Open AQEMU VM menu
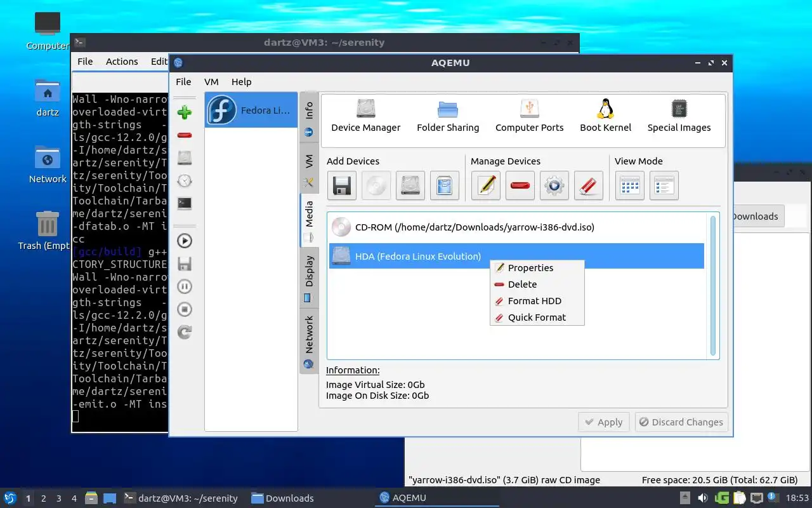The image size is (812, 508). pos(211,81)
